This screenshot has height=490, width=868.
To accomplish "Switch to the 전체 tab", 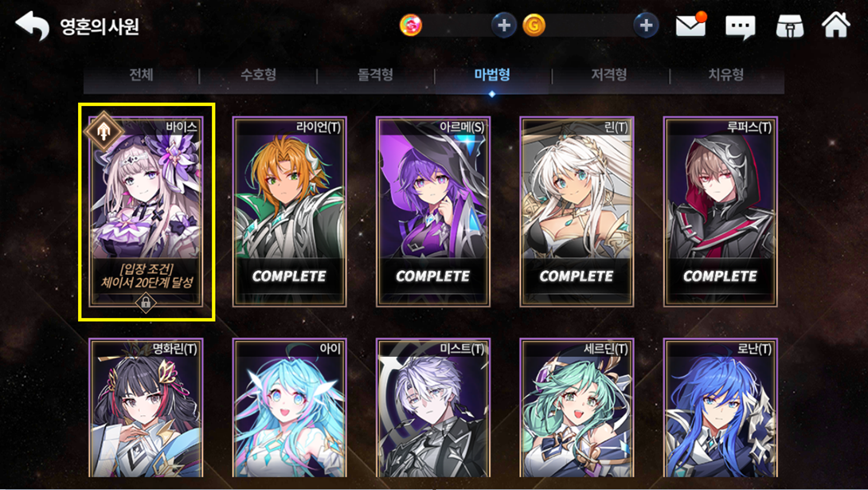I will pyautogui.click(x=141, y=76).
